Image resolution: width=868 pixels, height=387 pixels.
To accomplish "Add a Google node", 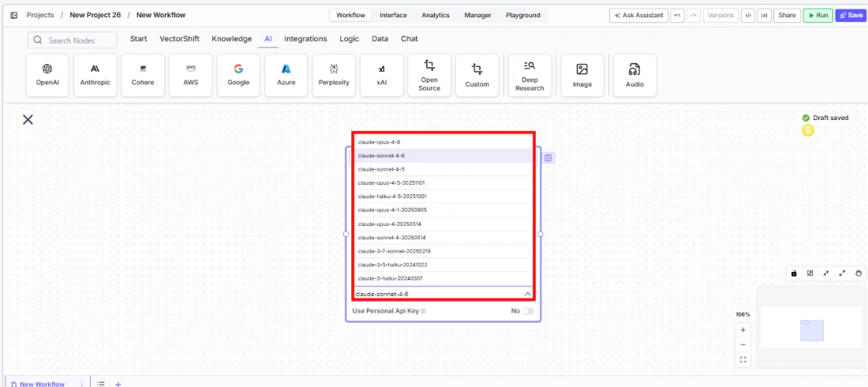I will pos(238,75).
